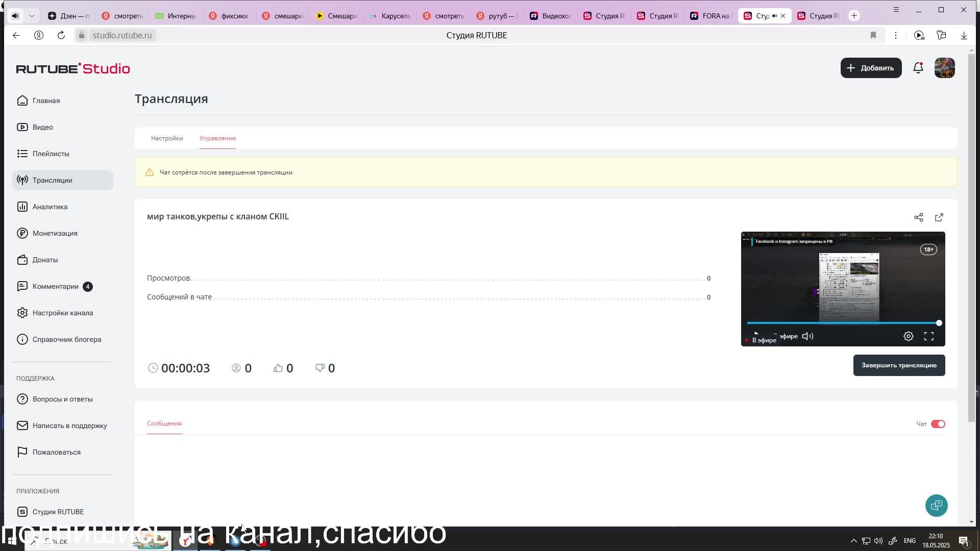Click the share stream icon

click(918, 217)
